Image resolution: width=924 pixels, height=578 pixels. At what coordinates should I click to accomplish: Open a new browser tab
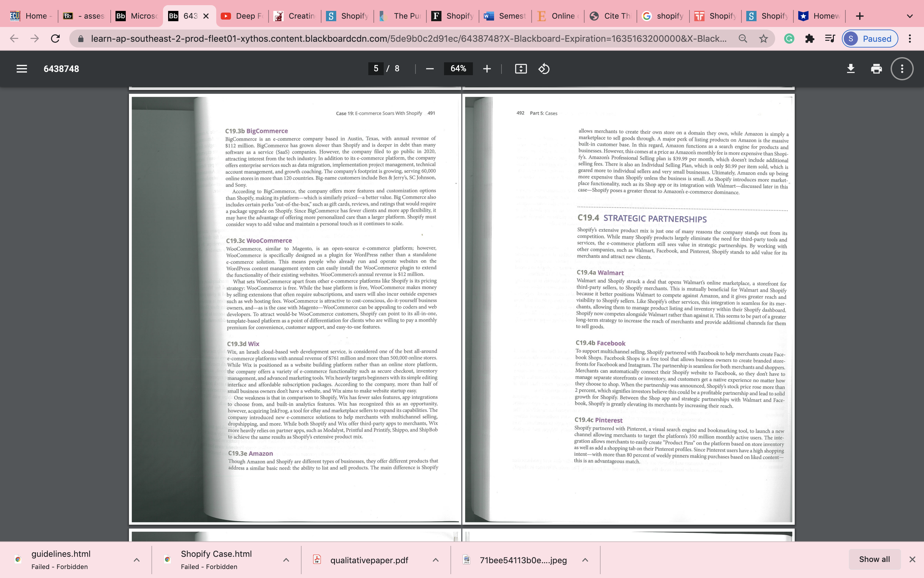point(860,16)
